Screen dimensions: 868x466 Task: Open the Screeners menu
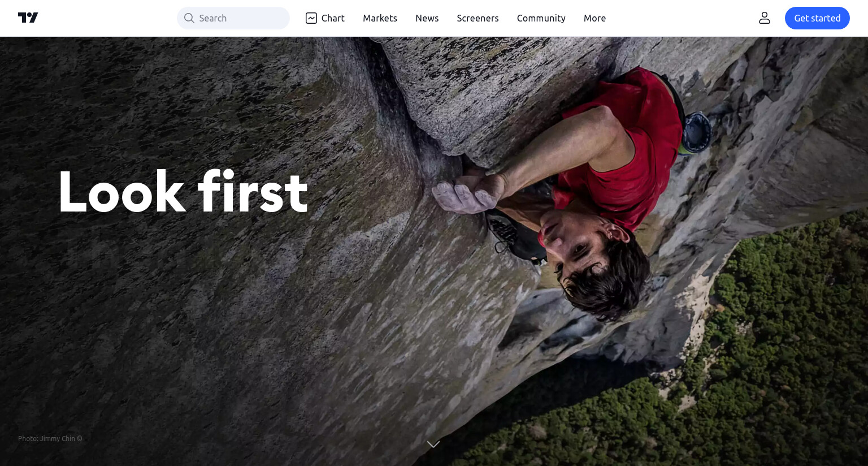(x=478, y=18)
